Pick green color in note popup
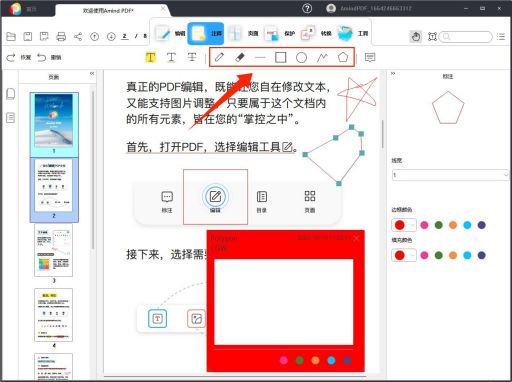Screen dimensions: 512x382 (x=300, y=360)
